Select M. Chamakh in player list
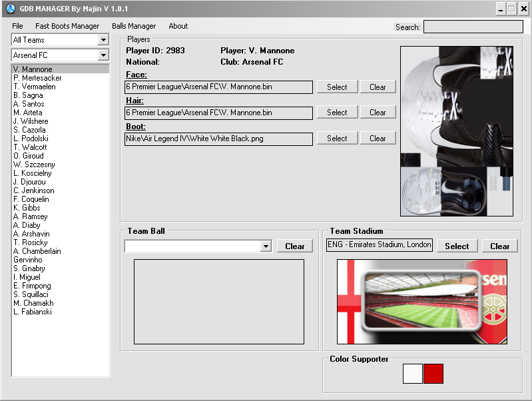The image size is (532, 401). 61,303
